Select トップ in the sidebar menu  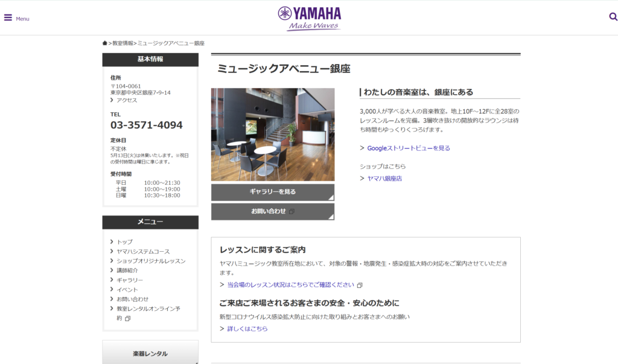click(x=124, y=241)
